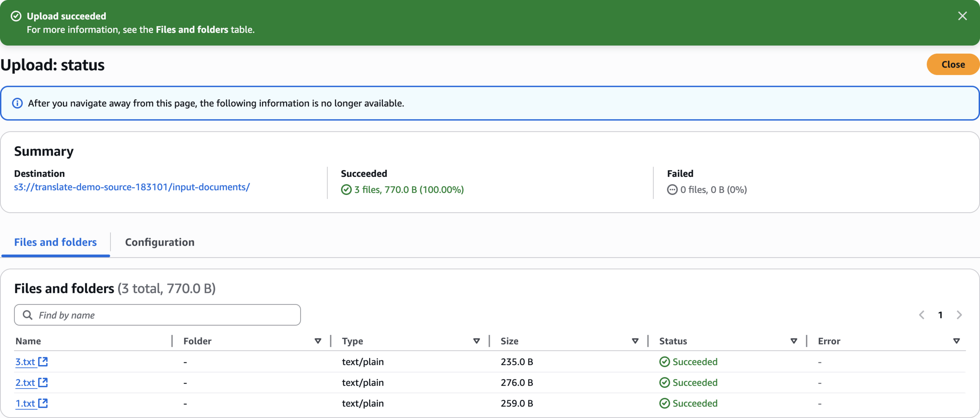Click the Summary heading

tap(44, 151)
